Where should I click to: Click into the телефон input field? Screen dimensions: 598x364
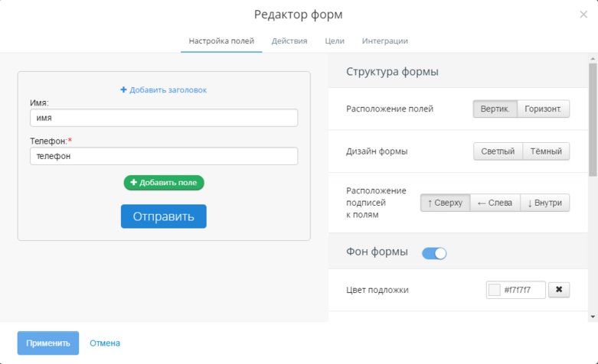tap(164, 156)
